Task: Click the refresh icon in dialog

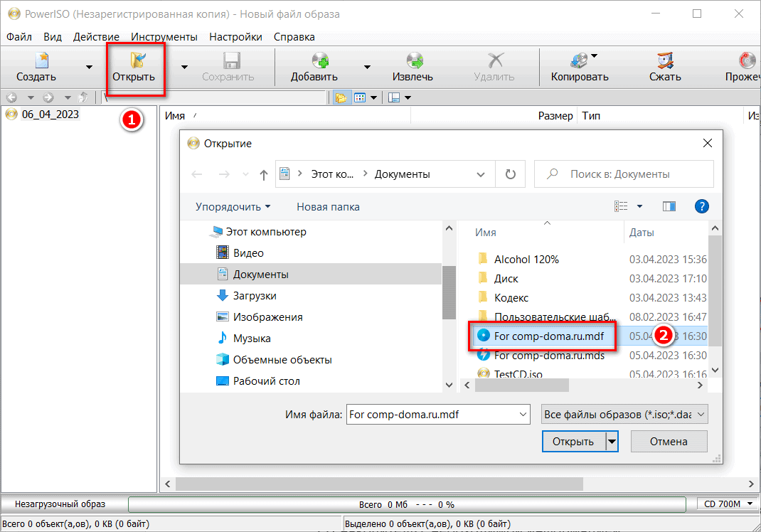Action: coord(511,174)
